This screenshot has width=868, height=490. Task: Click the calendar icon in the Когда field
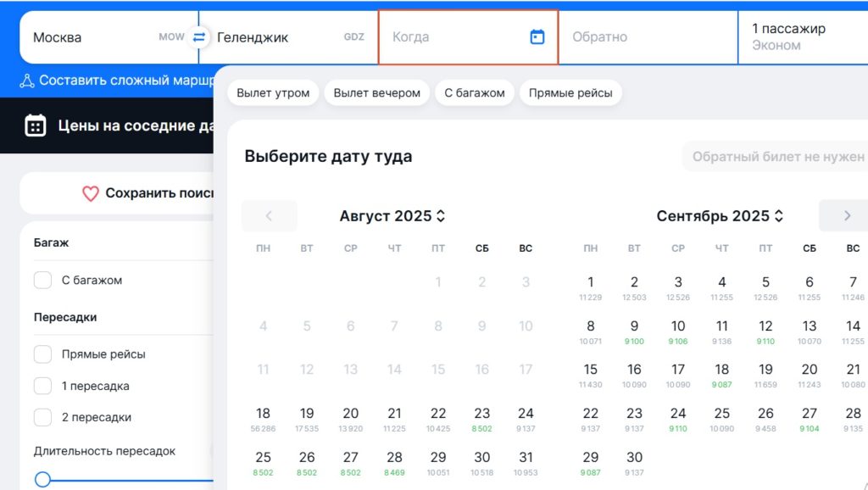click(x=537, y=36)
